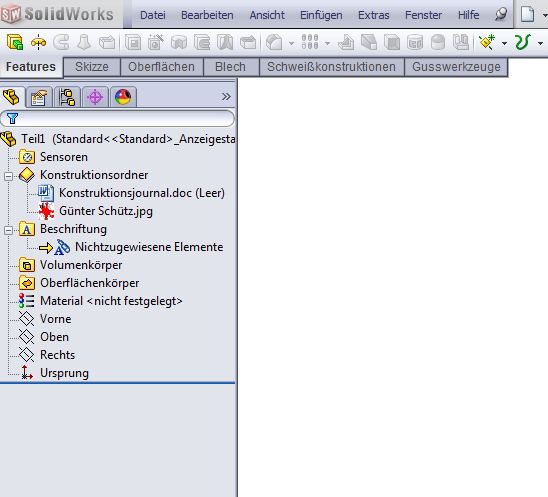Viewport: 548px width, 497px height.
Task: Select Konstruktionsjournal.doc (Leer)
Action: pyautogui.click(x=131, y=193)
